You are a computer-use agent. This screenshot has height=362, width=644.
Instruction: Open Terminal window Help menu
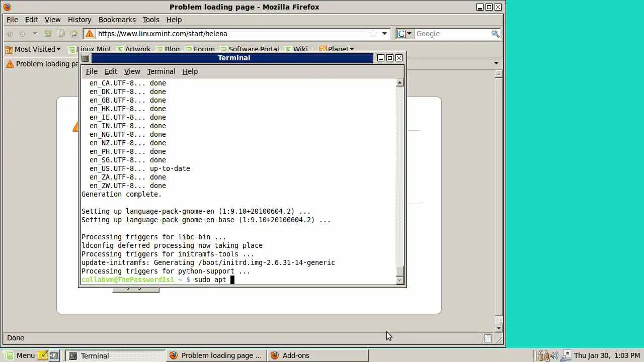190,71
